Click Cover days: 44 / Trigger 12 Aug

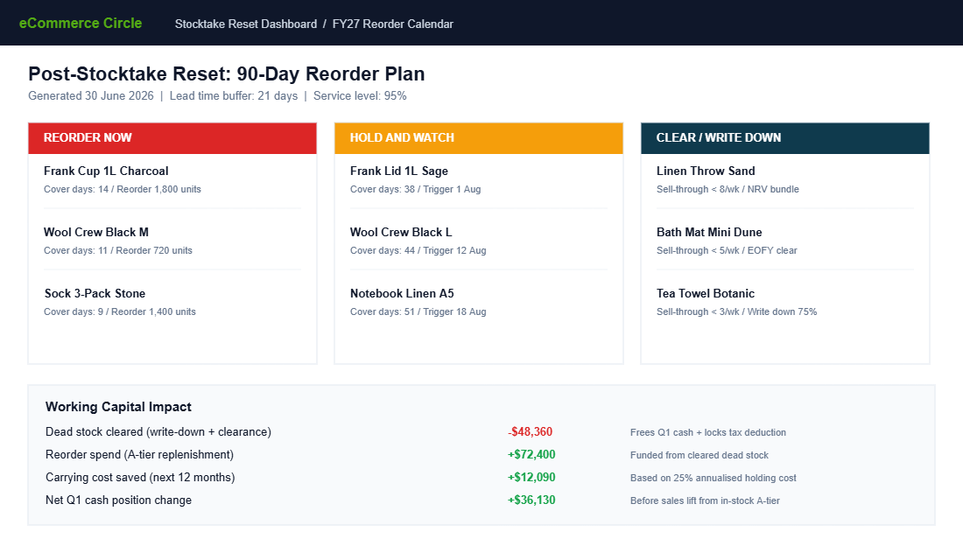pyautogui.click(x=418, y=251)
